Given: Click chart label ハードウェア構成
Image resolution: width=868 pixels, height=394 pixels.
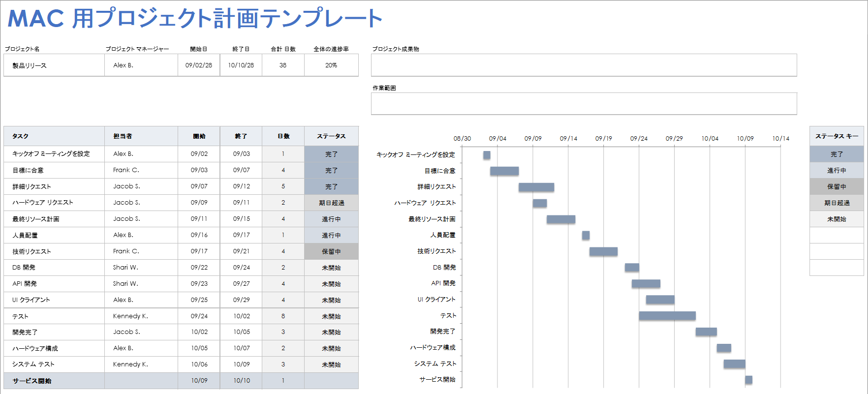Looking at the screenshot, I should coord(433,348).
